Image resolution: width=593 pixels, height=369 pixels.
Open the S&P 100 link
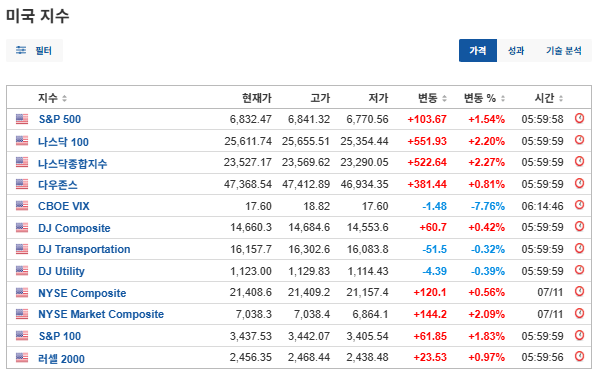[60, 336]
